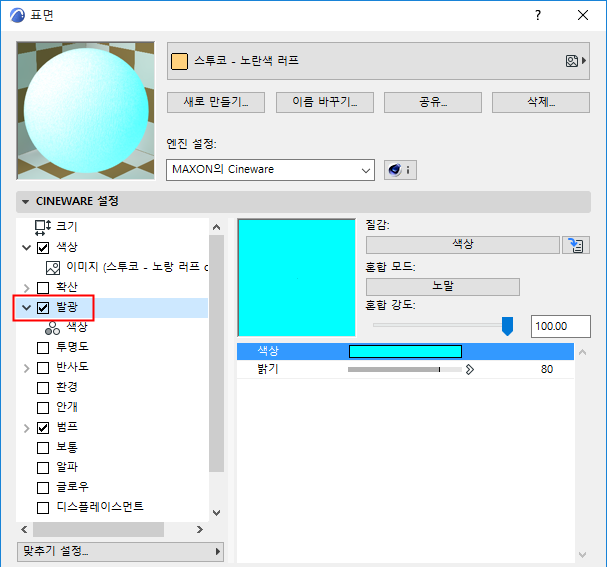Disable the 발광 checkbox
Screen dimensions: 607x567
[x=43, y=308]
